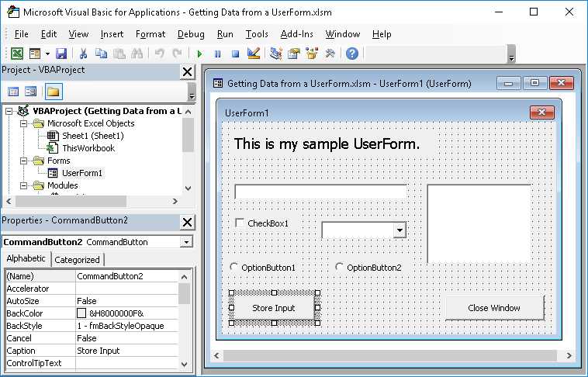Open the Insert UserForm dropdown arrow

coord(47,54)
